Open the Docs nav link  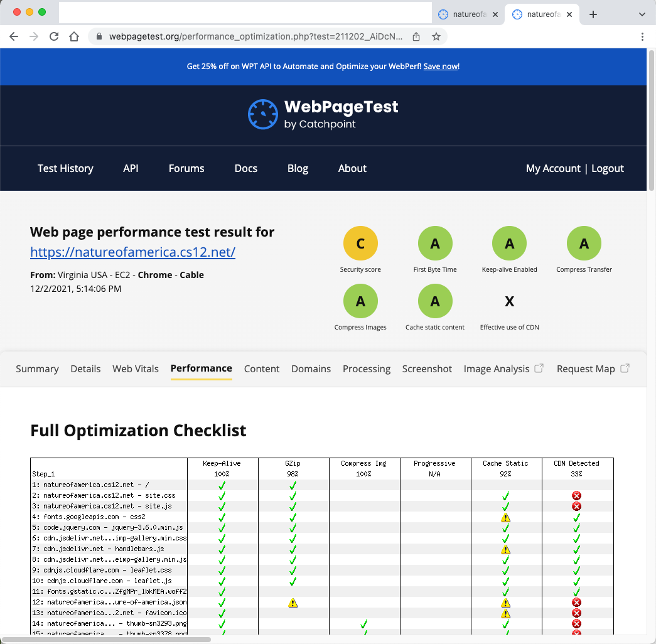245,168
